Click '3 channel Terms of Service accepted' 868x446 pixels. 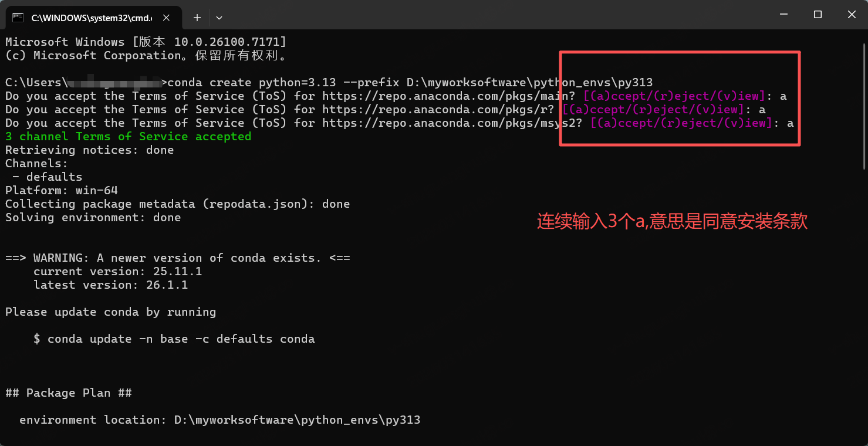click(x=129, y=136)
